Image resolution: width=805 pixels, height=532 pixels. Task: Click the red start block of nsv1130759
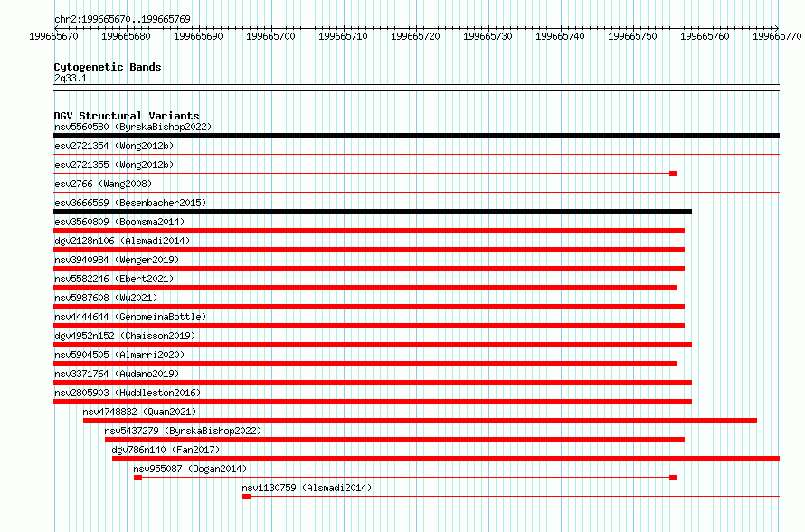246,497
